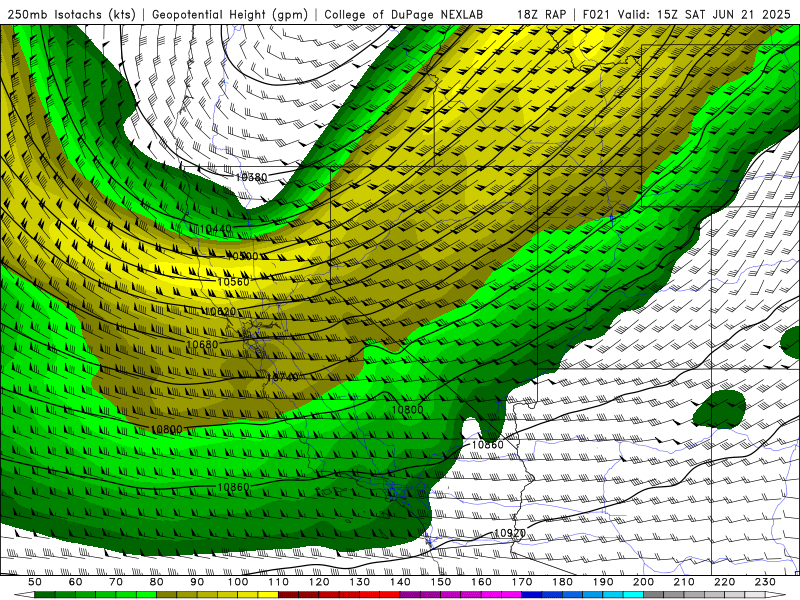
Task: Click the 60 value on the color scale
Action: (75, 582)
